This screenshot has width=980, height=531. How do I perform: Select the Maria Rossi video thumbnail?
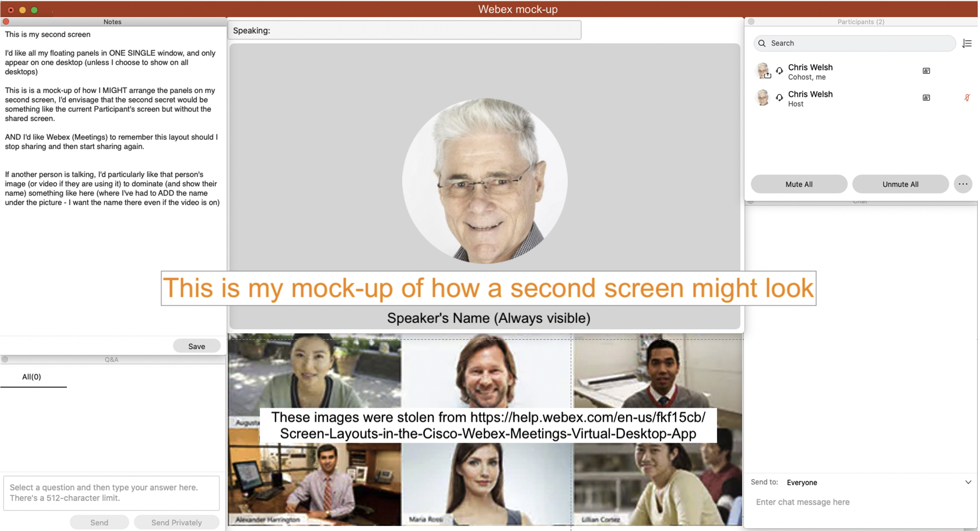[486, 483]
